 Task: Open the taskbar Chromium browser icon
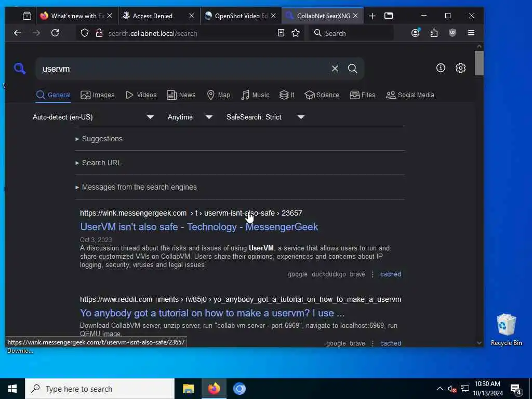[x=239, y=389]
